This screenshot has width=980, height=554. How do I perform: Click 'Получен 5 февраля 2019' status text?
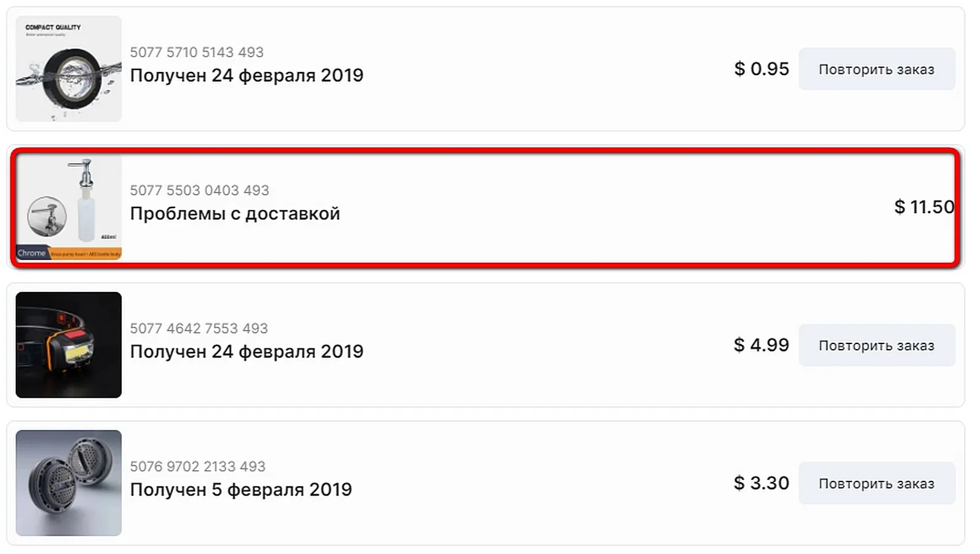(x=241, y=489)
